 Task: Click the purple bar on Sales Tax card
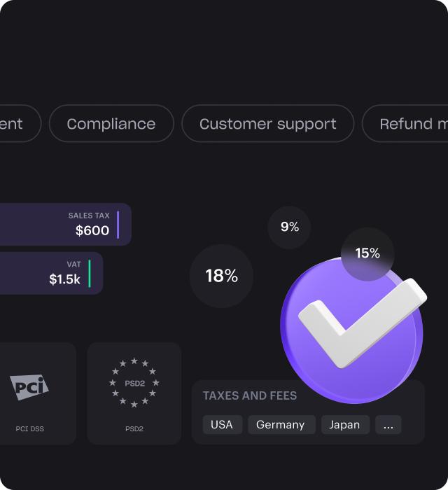coord(118,224)
